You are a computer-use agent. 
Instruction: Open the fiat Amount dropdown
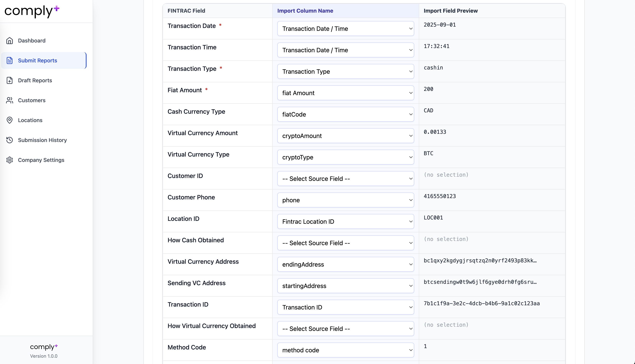tap(345, 93)
